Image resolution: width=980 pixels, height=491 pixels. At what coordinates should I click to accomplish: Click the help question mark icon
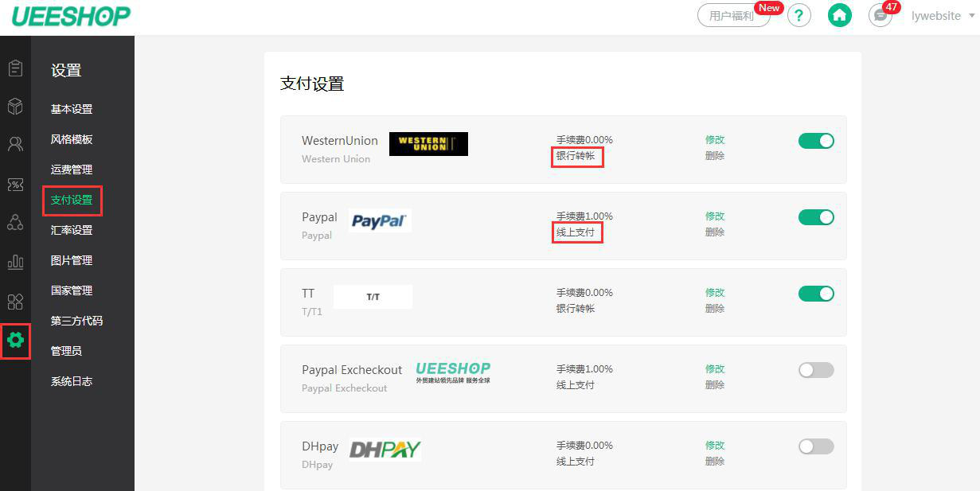pos(799,15)
